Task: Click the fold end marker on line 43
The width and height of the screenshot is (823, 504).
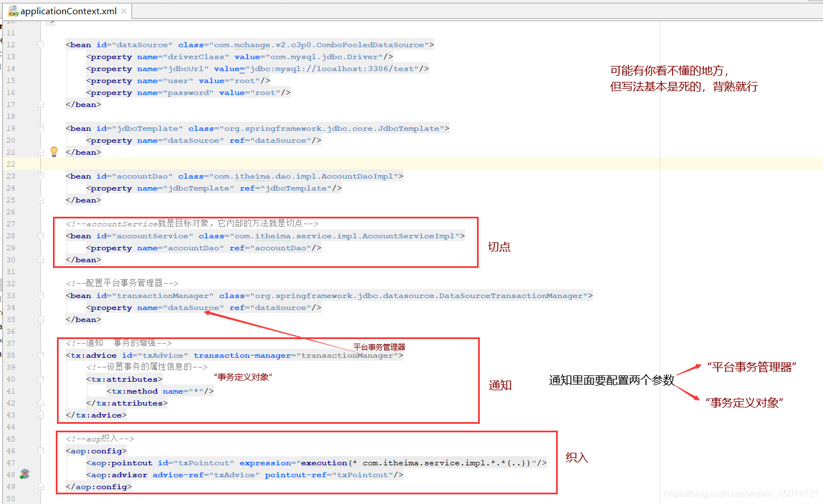Action: (40, 415)
